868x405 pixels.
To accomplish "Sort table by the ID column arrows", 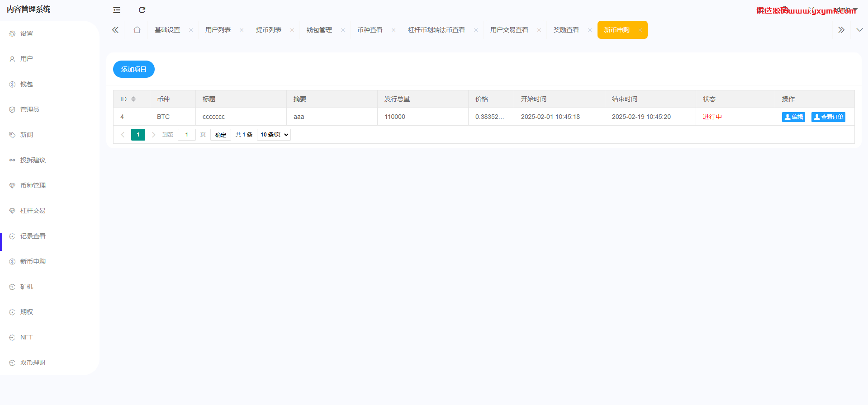I will [133, 99].
